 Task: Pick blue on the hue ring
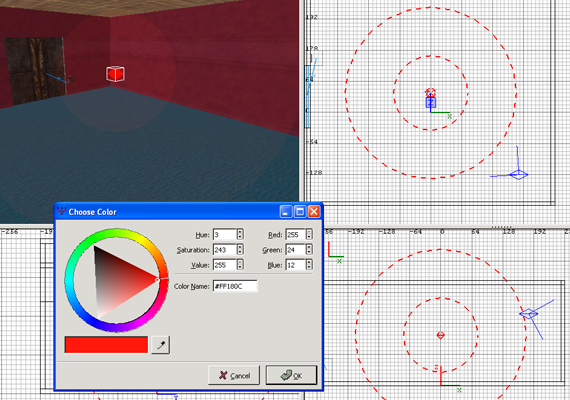pos(93,322)
